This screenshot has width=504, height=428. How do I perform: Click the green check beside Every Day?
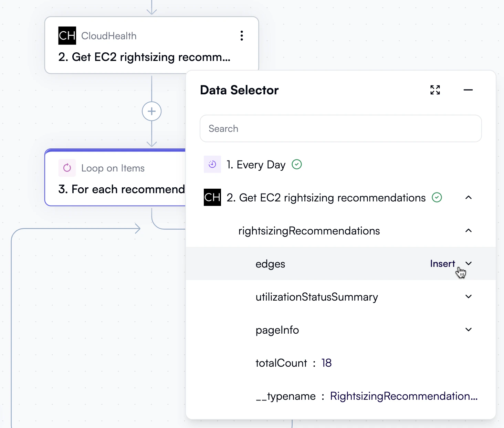(x=297, y=165)
